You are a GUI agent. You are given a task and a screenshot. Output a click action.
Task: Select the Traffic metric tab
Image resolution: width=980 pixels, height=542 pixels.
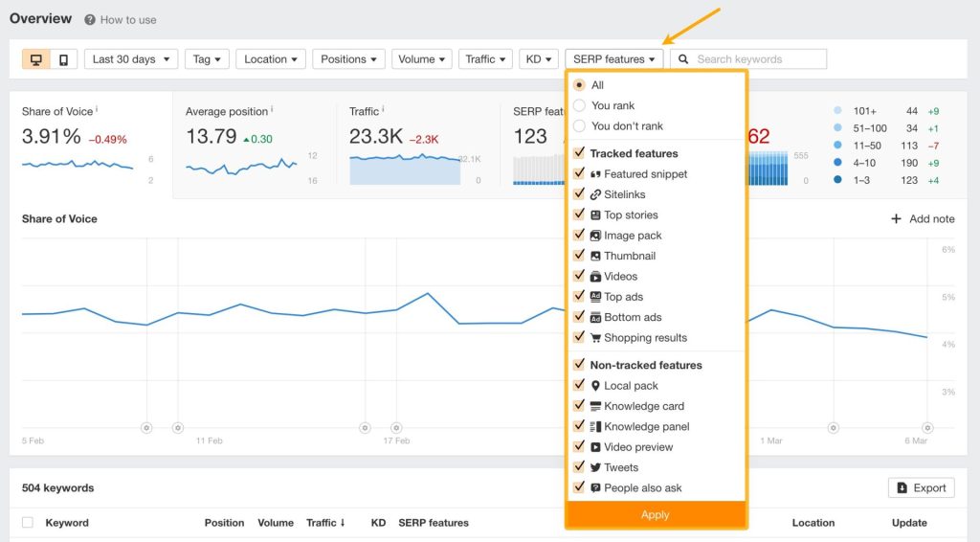pyautogui.click(x=418, y=145)
